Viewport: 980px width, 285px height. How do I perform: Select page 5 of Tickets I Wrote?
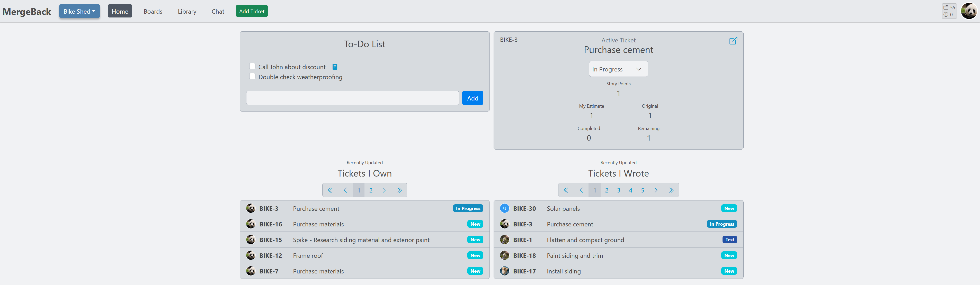643,190
